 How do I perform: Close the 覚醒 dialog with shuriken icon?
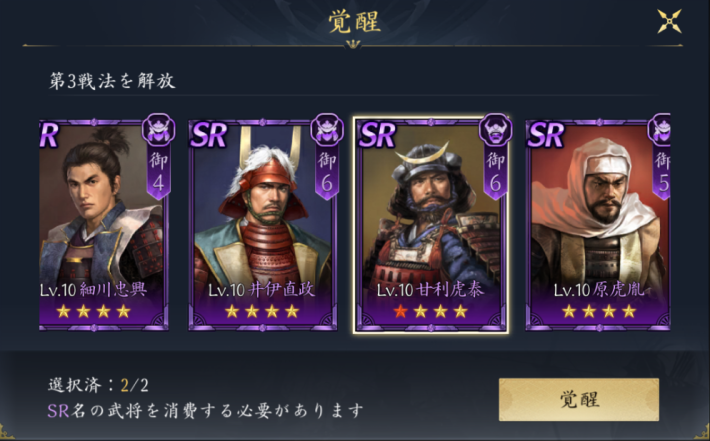[669, 21]
